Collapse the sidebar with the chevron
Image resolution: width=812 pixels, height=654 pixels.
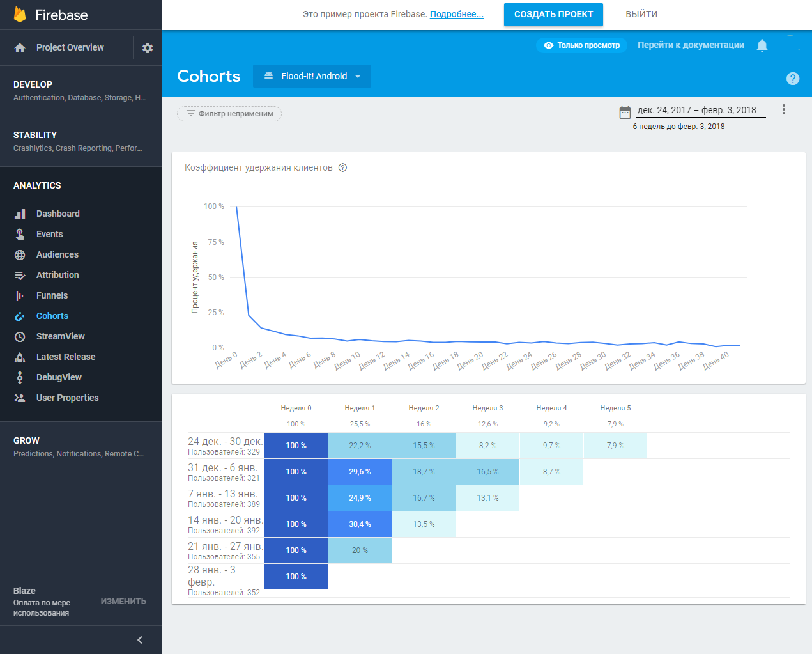(139, 639)
